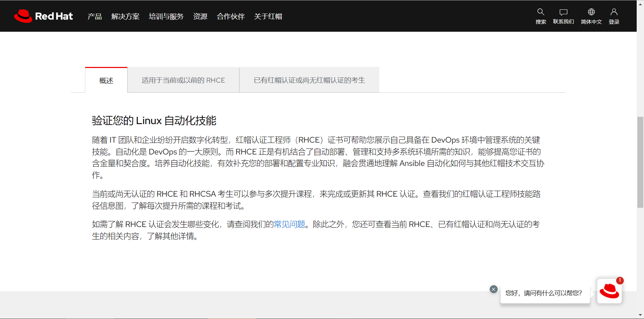The height and width of the screenshot is (319, 644).
Task: Click the vertical scrollbar thumb
Action: (x=640, y=162)
